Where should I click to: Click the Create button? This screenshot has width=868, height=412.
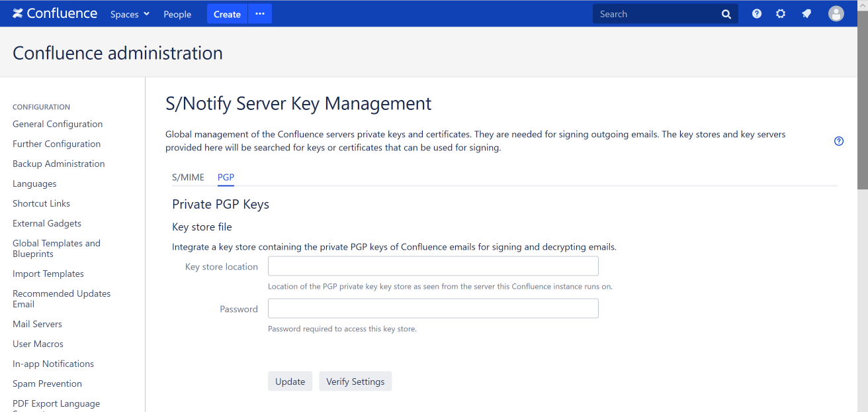[x=227, y=14]
